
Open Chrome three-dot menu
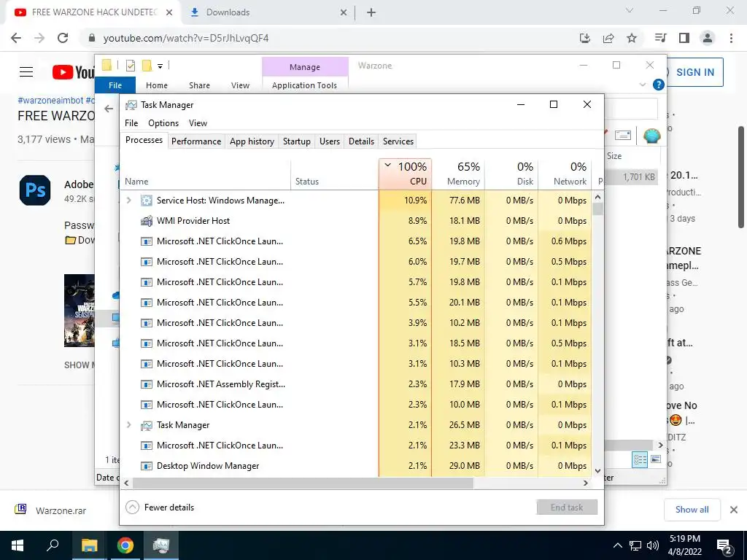(731, 38)
